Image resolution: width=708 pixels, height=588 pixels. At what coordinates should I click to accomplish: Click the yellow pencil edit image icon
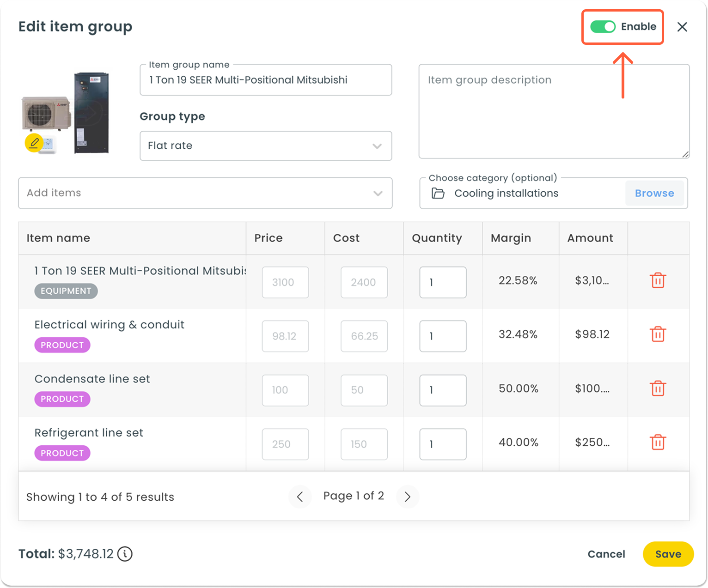point(34,143)
